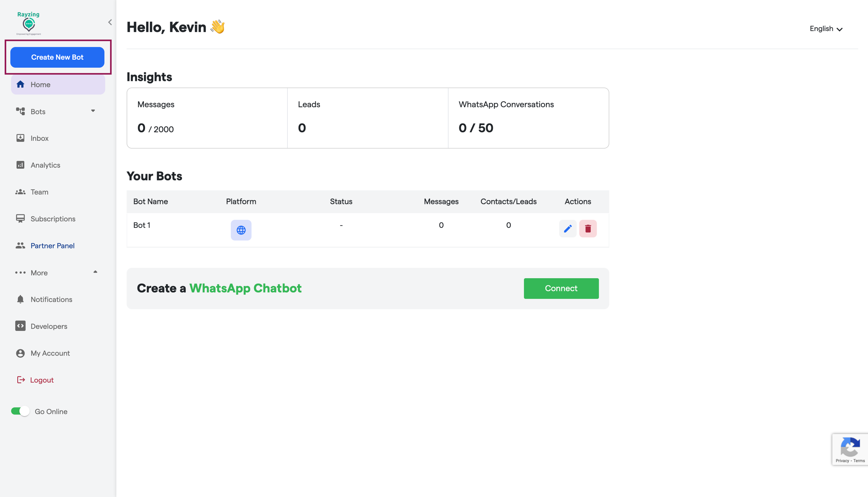Image resolution: width=868 pixels, height=497 pixels.
Task: Open Notifications with the bell icon
Action: tap(20, 299)
